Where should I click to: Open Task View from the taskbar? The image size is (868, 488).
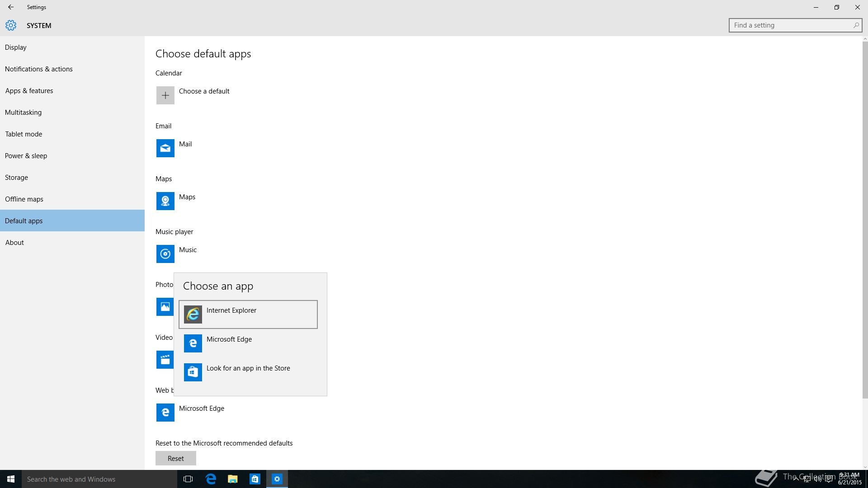pyautogui.click(x=188, y=479)
